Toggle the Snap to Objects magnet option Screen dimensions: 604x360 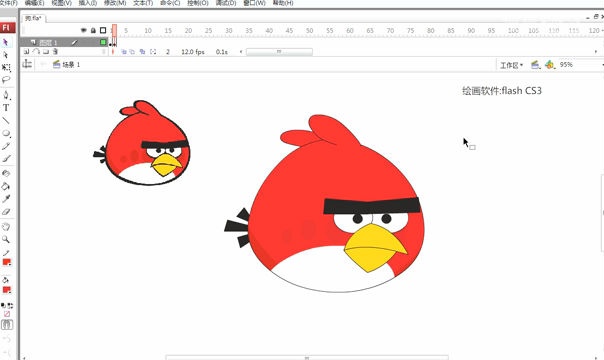[7, 325]
